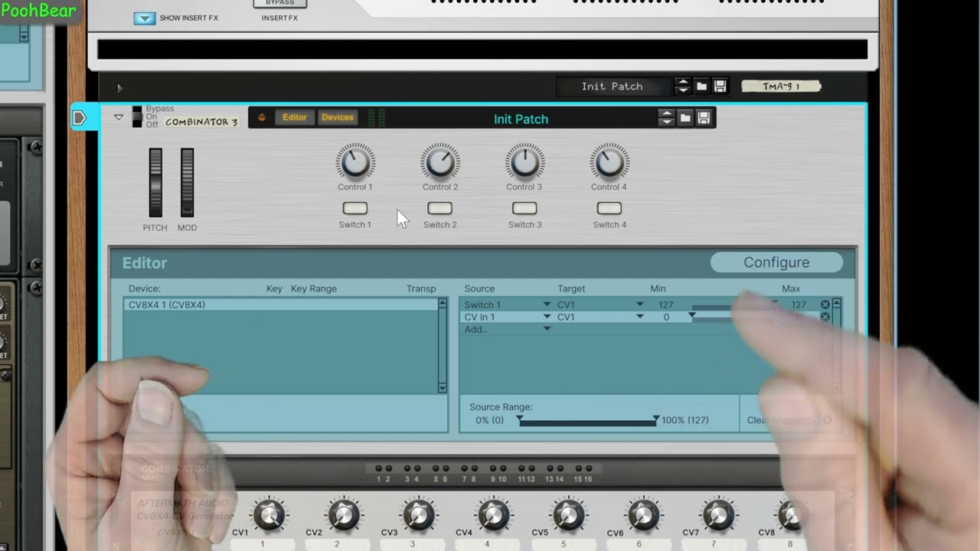This screenshot has width=980, height=551.
Task: Turn the Control 1 knob
Action: (355, 162)
